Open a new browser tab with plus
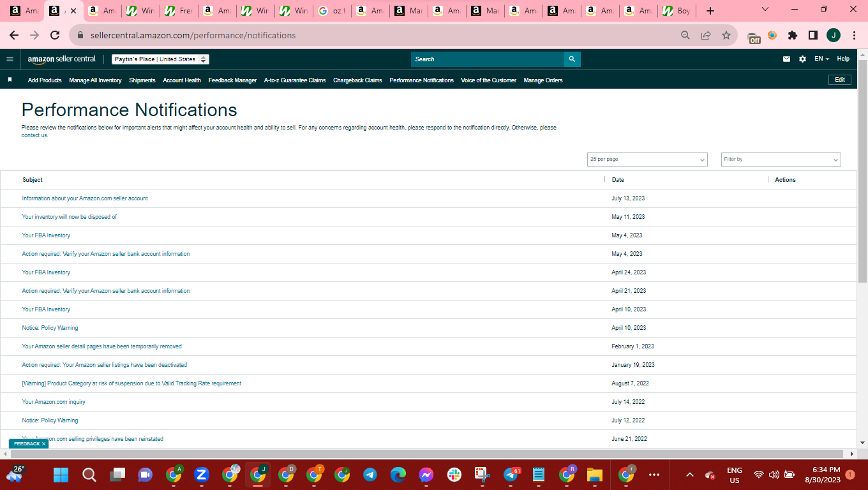The image size is (868, 490). 710,11
